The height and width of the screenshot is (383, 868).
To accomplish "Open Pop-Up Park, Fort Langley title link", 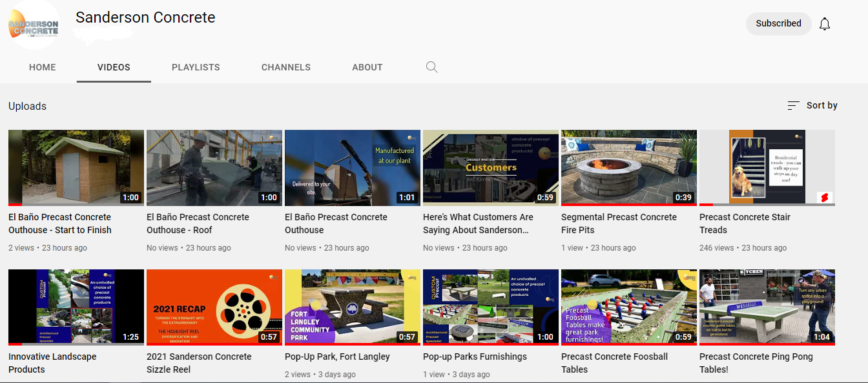I will point(337,357).
